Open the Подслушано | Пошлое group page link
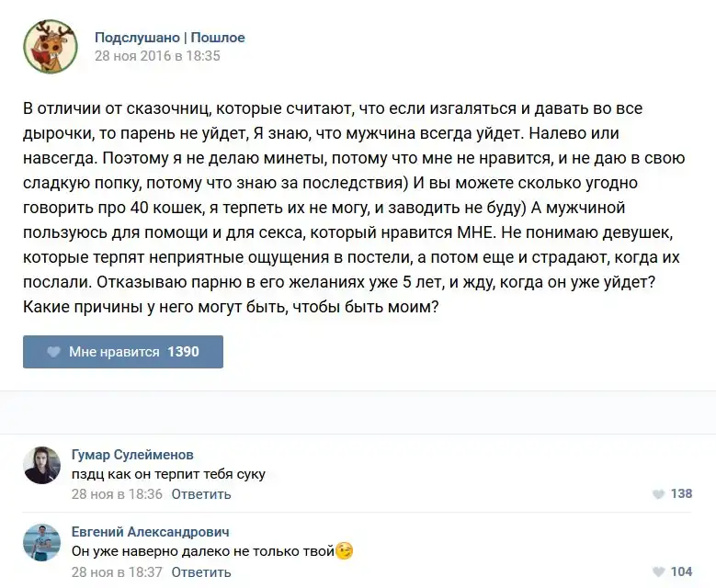The height and width of the screenshot is (588, 716). point(170,38)
